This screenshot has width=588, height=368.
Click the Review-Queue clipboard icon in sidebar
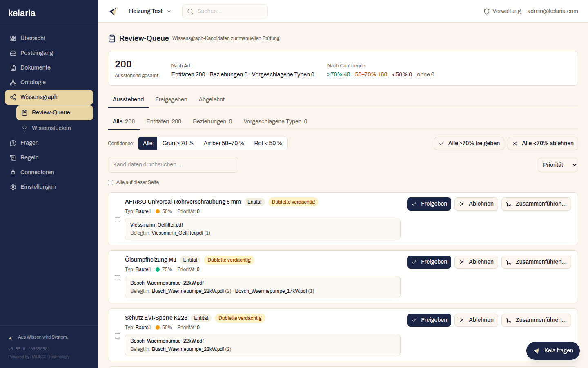pos(24,113)
